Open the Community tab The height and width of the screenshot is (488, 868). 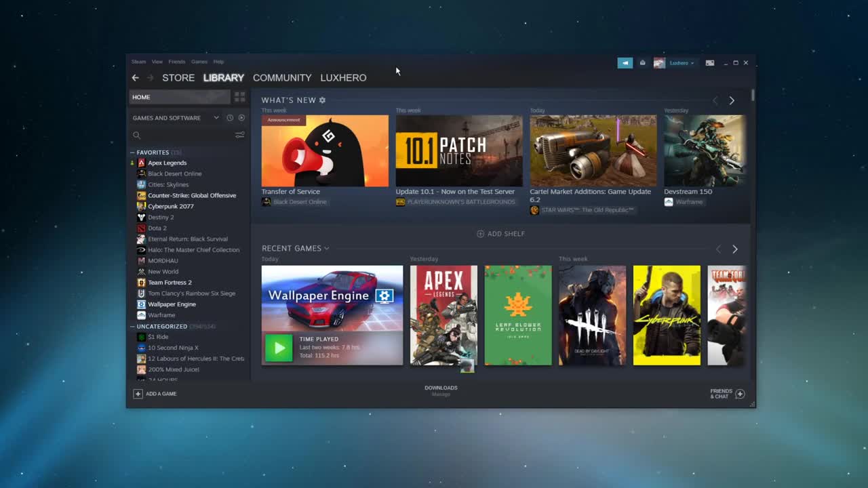click(282, 78)
